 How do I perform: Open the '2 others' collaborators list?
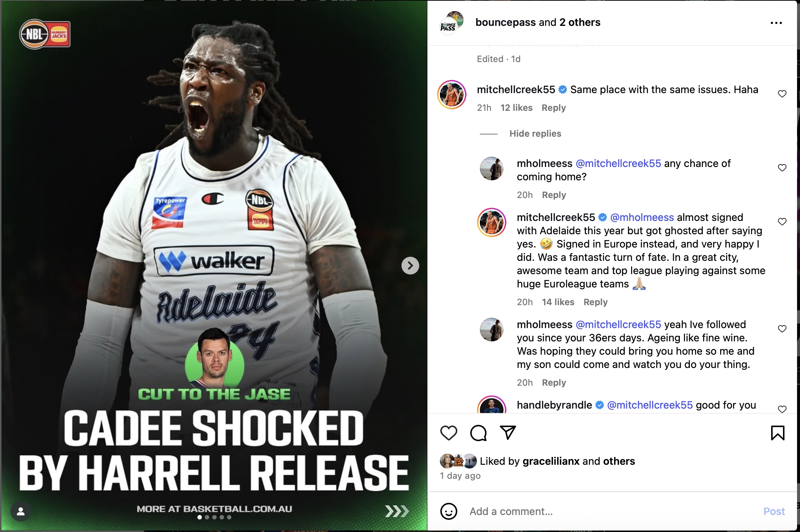click(x=580, y=22)
